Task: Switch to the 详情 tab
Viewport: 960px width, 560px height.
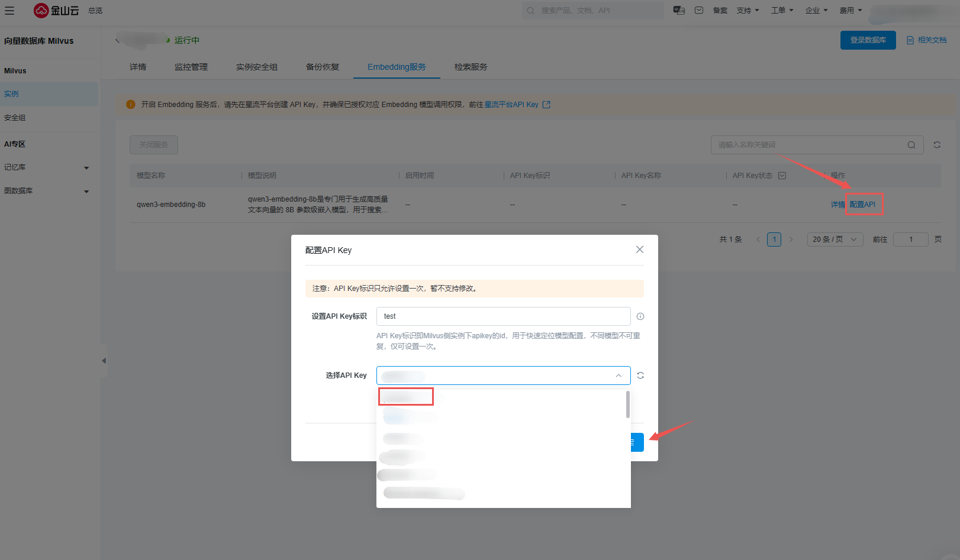Action: 138,67
